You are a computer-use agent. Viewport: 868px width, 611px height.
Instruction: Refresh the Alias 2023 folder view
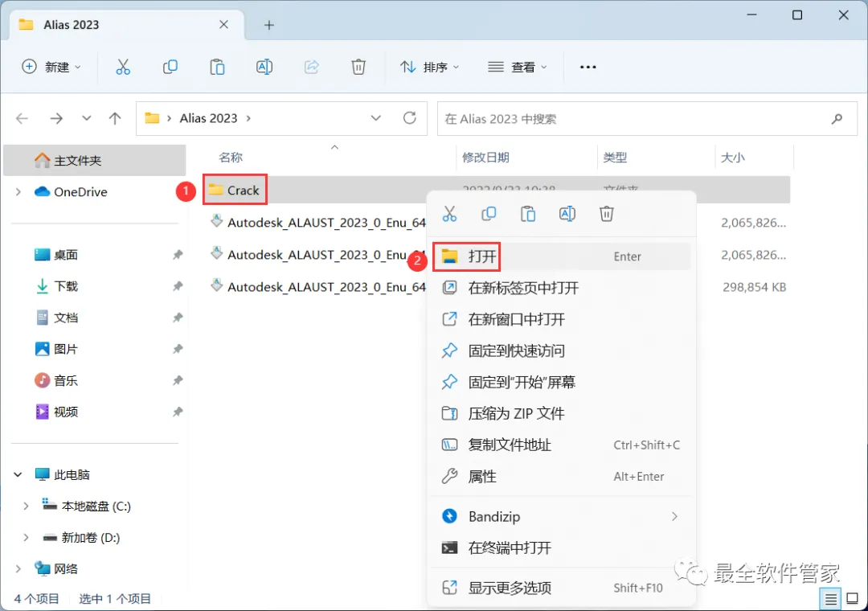click(410, 118)
